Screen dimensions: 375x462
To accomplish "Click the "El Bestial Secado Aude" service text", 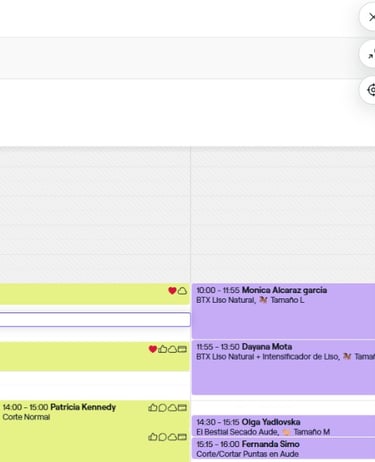I will [x=237, y=432].
